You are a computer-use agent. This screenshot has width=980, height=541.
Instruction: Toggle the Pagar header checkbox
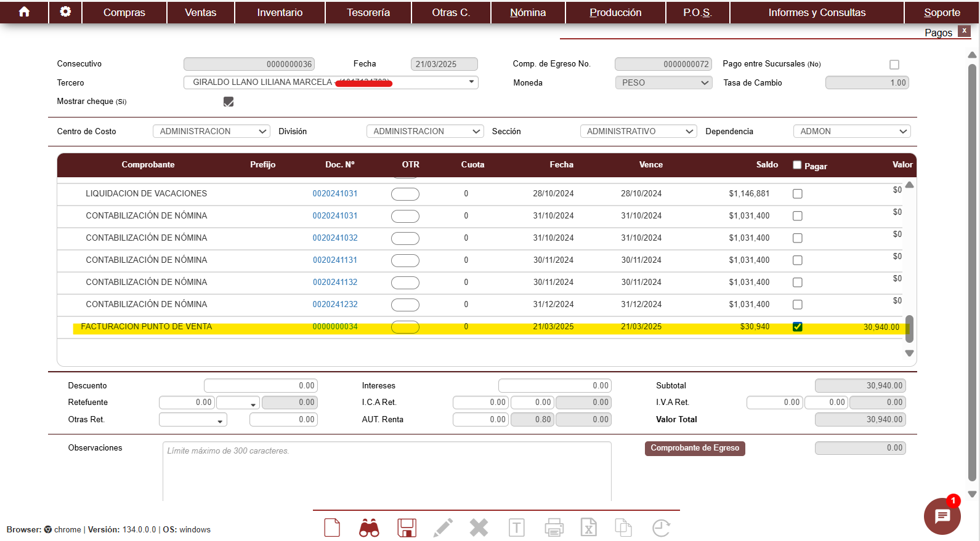click(x=797, y=165)
